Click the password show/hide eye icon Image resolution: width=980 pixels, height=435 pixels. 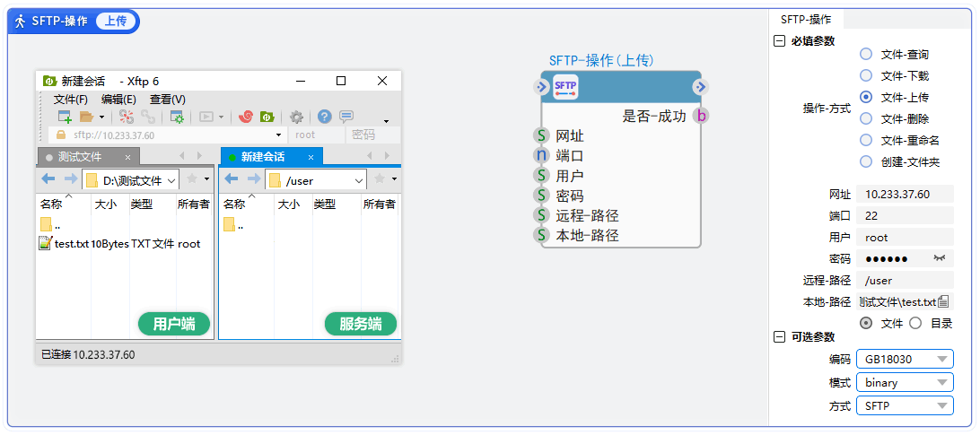[939, 258]
